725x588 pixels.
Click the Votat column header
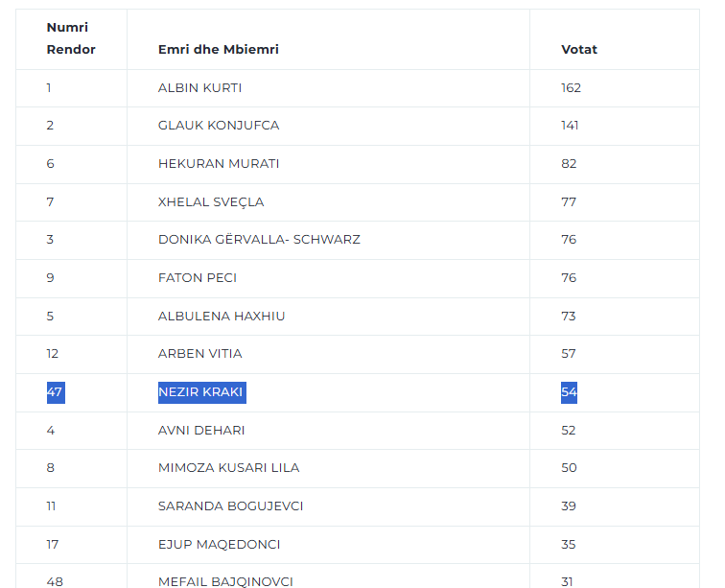click(x=579, y=50)
